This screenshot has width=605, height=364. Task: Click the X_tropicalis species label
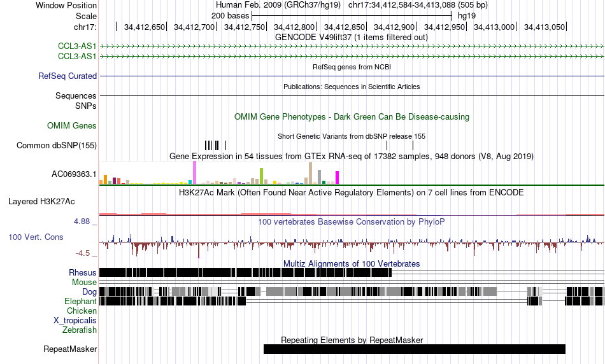[x=75, y=321]
